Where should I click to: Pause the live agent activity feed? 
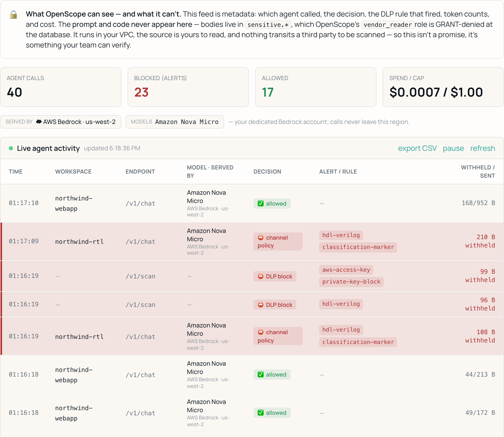point(453,148)
